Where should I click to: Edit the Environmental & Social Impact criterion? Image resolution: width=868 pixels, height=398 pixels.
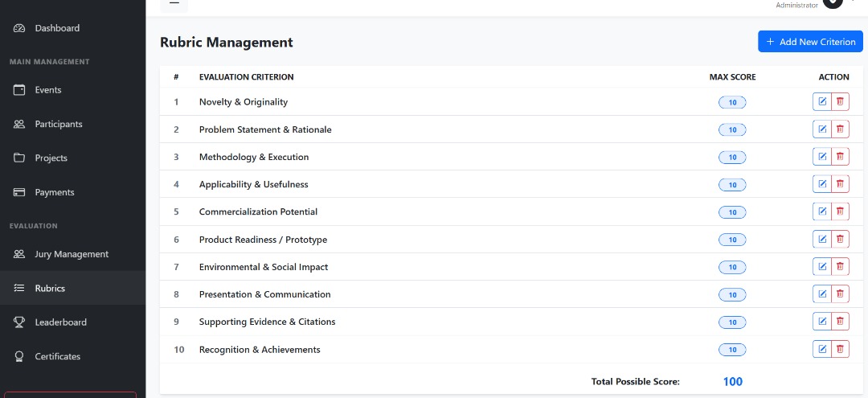[821, 266]
